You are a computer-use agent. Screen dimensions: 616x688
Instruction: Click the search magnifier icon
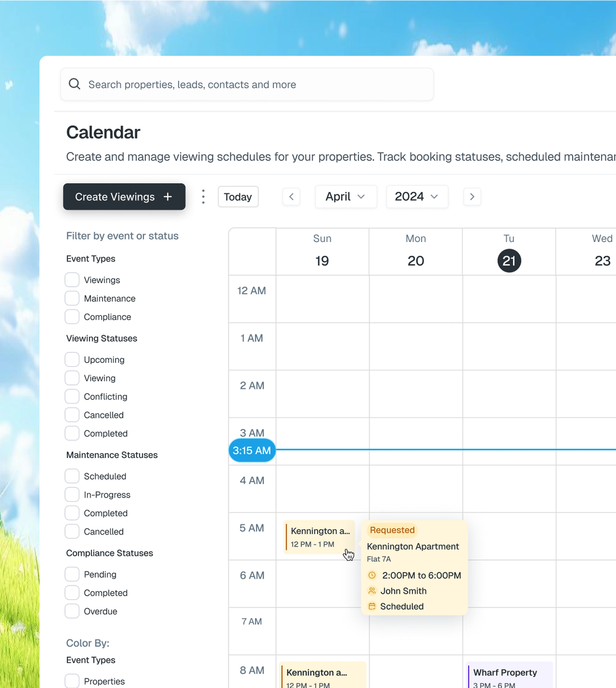point(74,84)
